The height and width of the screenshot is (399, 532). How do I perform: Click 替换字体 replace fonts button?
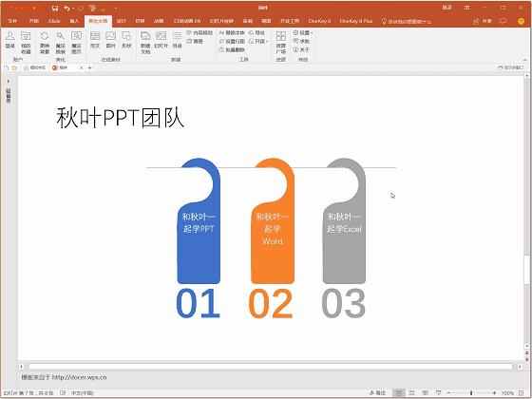232,32
